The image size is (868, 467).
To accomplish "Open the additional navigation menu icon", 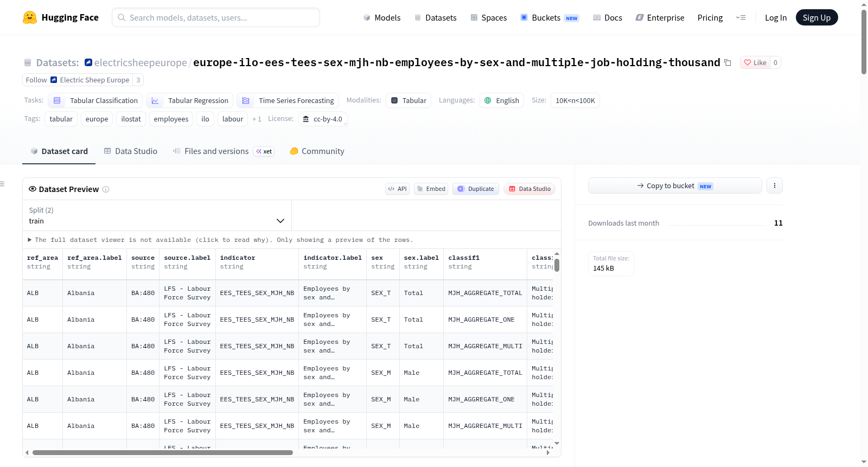I will pos(741,17).
